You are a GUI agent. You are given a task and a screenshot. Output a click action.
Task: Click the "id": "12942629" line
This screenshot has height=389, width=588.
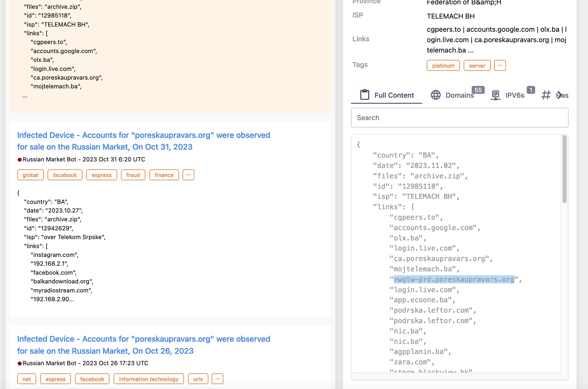coord(48,228)
